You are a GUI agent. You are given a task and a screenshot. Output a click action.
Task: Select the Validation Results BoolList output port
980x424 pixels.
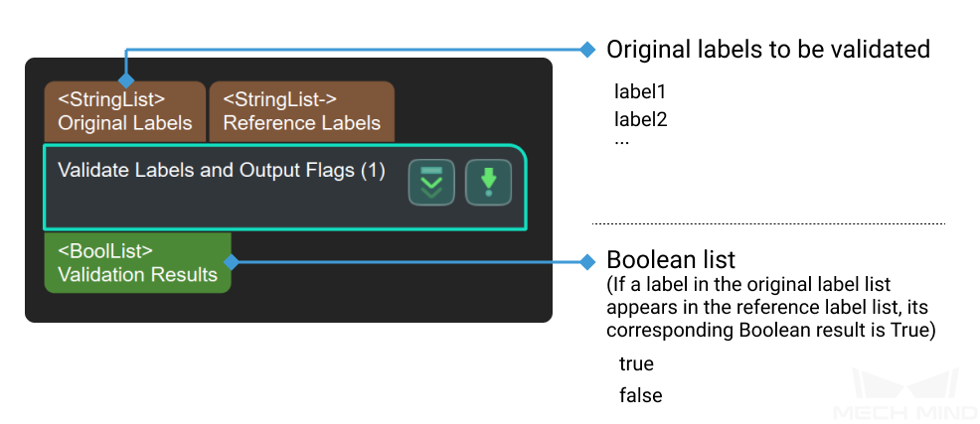[137, 263]
